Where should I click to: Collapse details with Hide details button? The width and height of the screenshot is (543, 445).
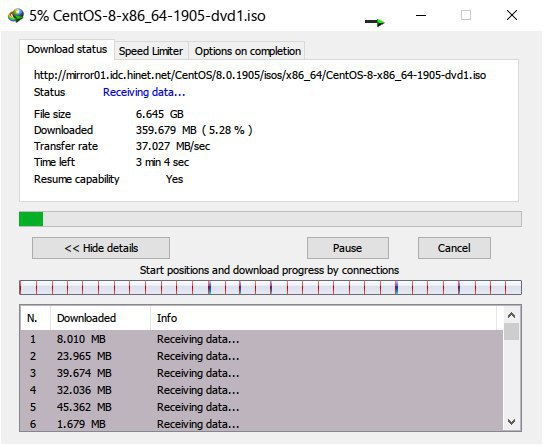[x=101, y=248]
